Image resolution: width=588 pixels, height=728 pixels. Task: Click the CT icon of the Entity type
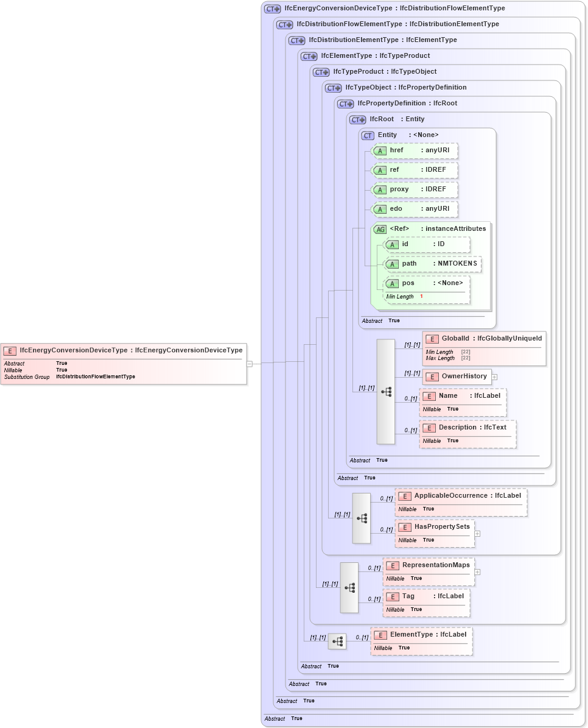click(x=368, y=135)
